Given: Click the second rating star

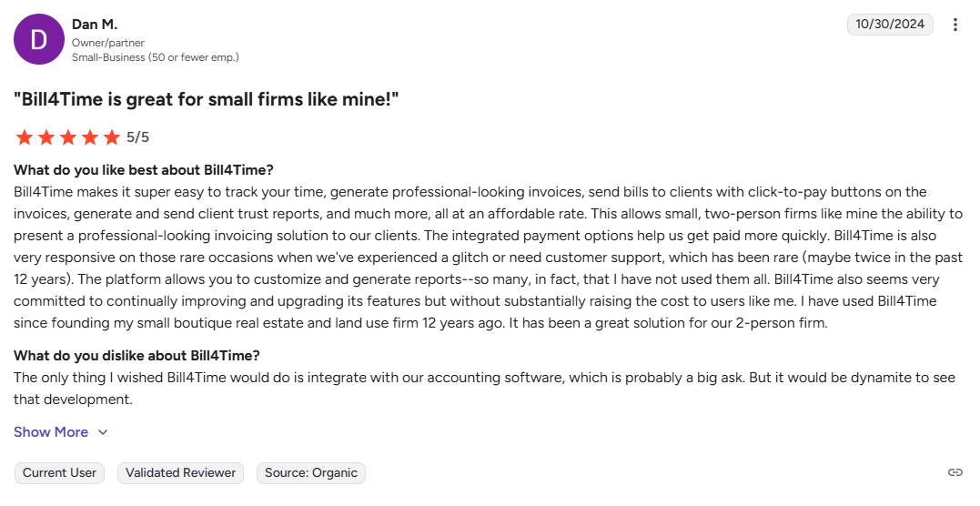Looking at the screenshot, I should coord(46,137).
